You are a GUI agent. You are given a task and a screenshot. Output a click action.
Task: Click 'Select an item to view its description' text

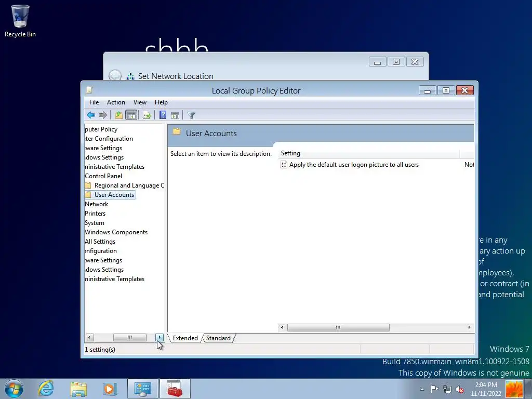221,154
